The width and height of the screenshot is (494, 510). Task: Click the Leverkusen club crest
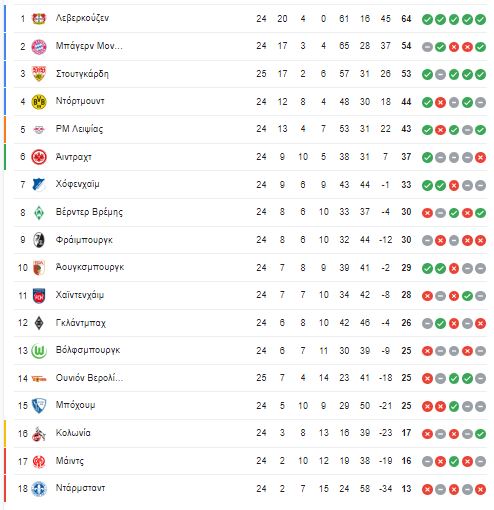39,19
